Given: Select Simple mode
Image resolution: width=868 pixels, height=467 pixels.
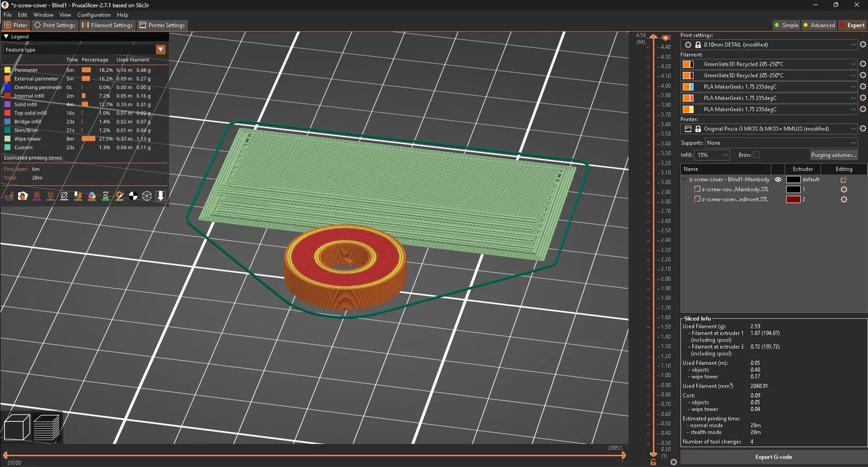Looking at the screenshot, I should (786, 25).
